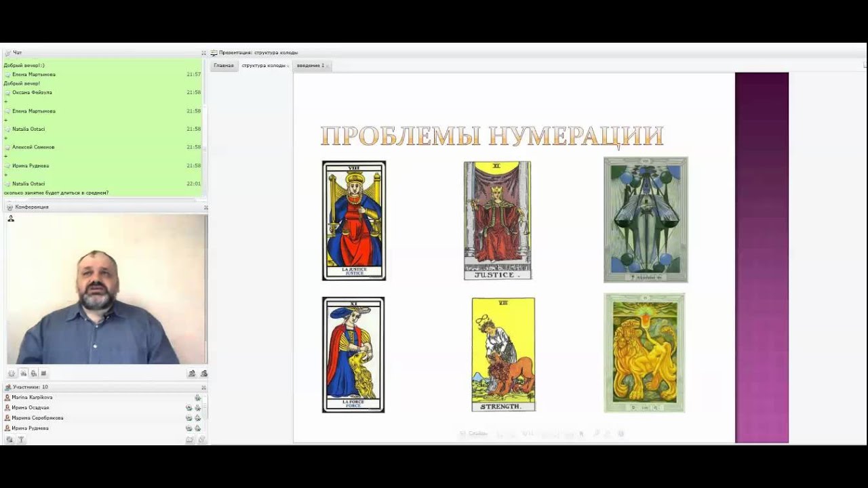Click the last participants icon right of video controls

point(203,373)
